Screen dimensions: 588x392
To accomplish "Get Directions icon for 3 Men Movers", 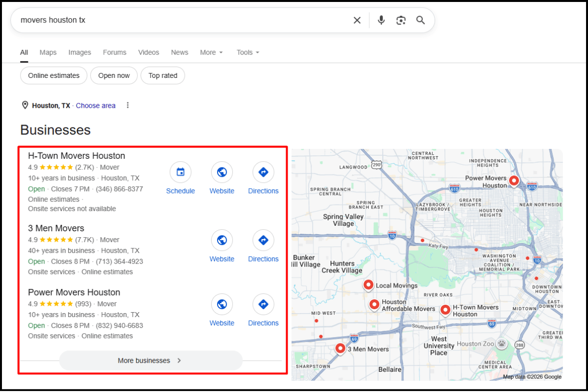I will [x=263, y=240].
